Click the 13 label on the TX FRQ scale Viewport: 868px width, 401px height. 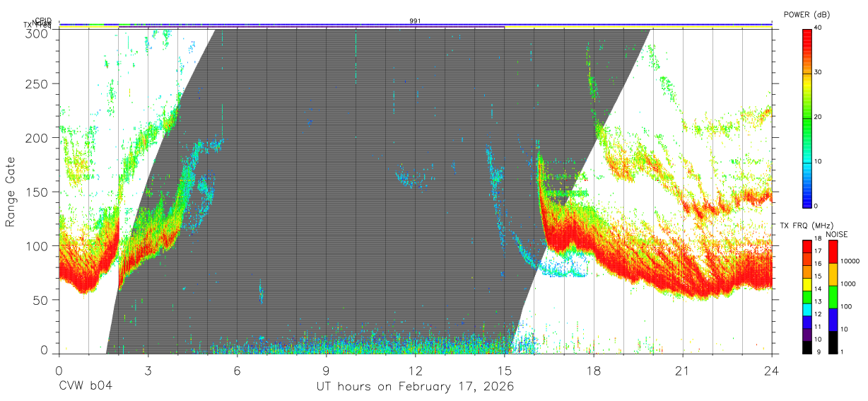click(818, 302)
